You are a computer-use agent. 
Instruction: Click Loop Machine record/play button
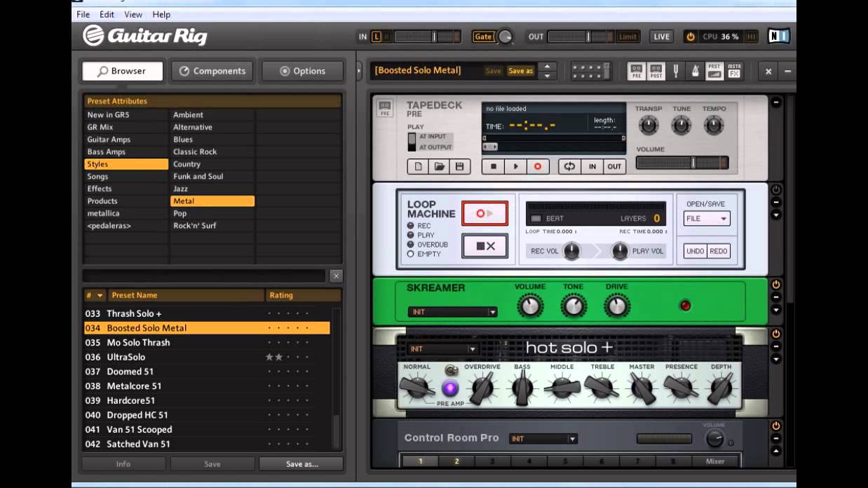484,213
